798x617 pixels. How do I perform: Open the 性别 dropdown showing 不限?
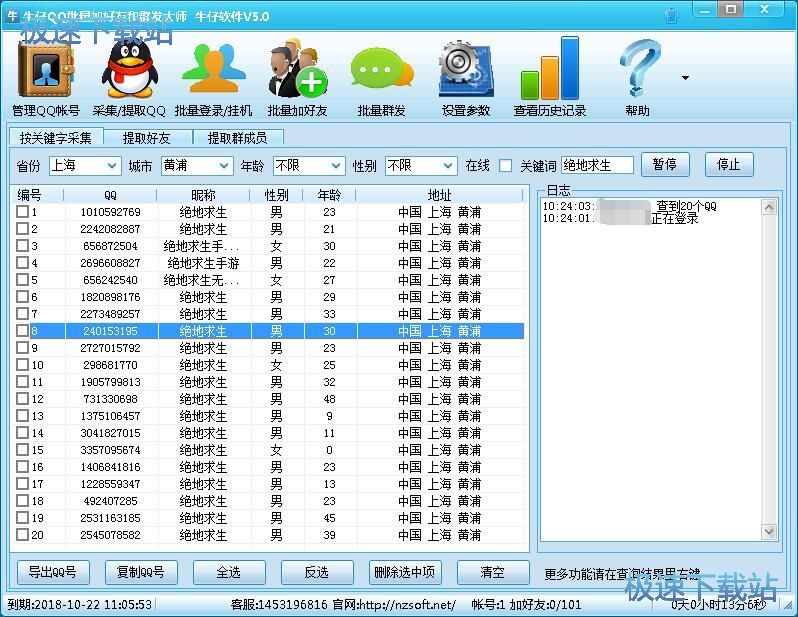421,165
